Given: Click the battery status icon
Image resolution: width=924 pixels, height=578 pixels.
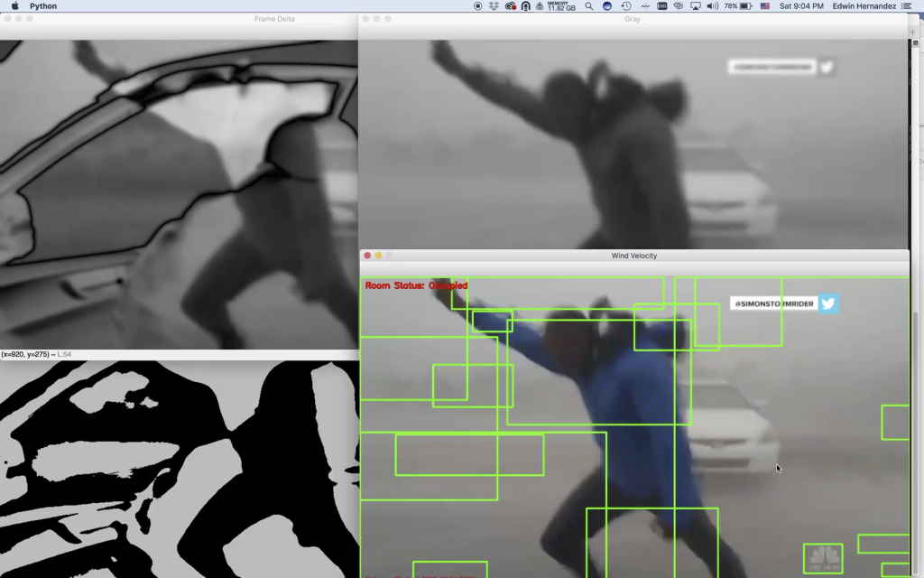Looking at the screenshot, I should click(745, 5).
